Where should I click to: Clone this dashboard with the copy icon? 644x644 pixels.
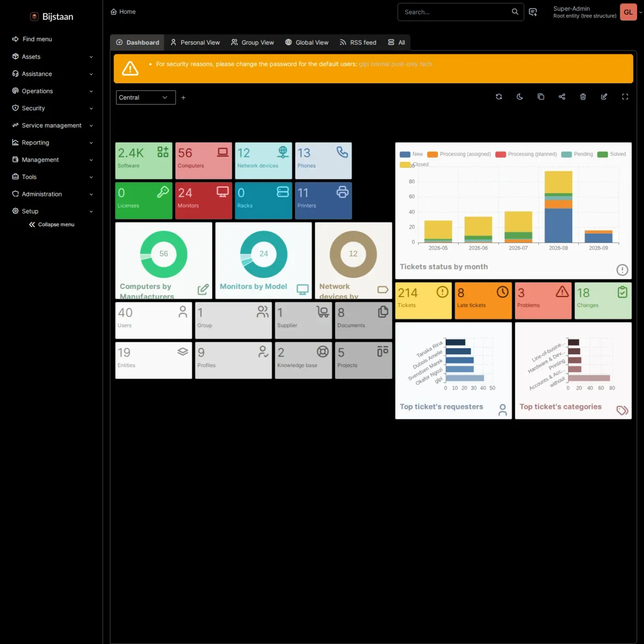coord(541,97)
